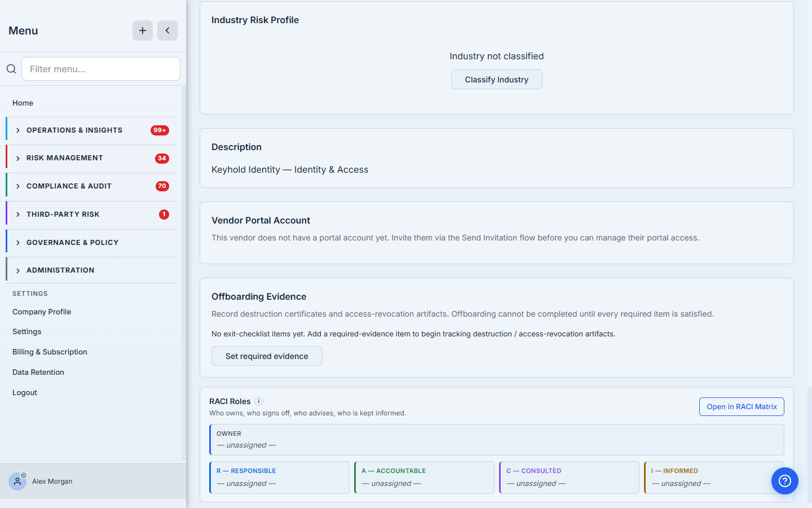Open Data Retention
This screenshot has width=812, height=508.
[x=38, y=372]
